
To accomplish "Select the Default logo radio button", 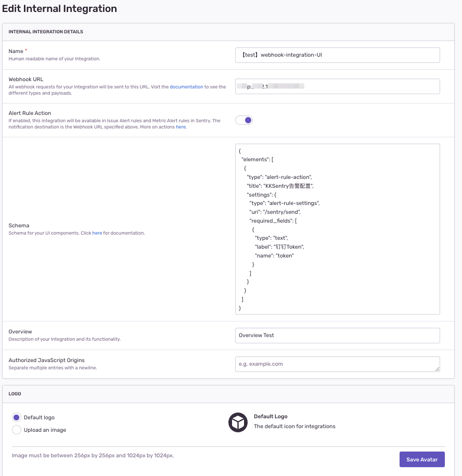I will (x=17, y=417).
